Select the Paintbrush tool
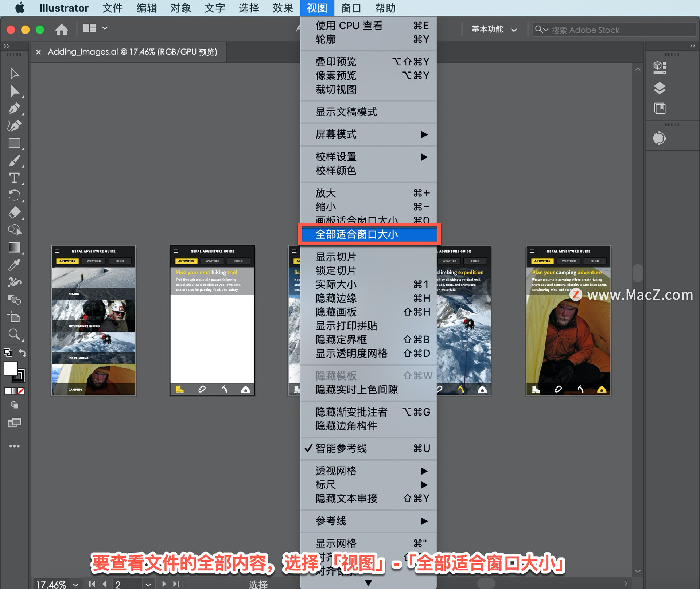The width and height of the screenshot is (700, 589). [x=15, y=161]
